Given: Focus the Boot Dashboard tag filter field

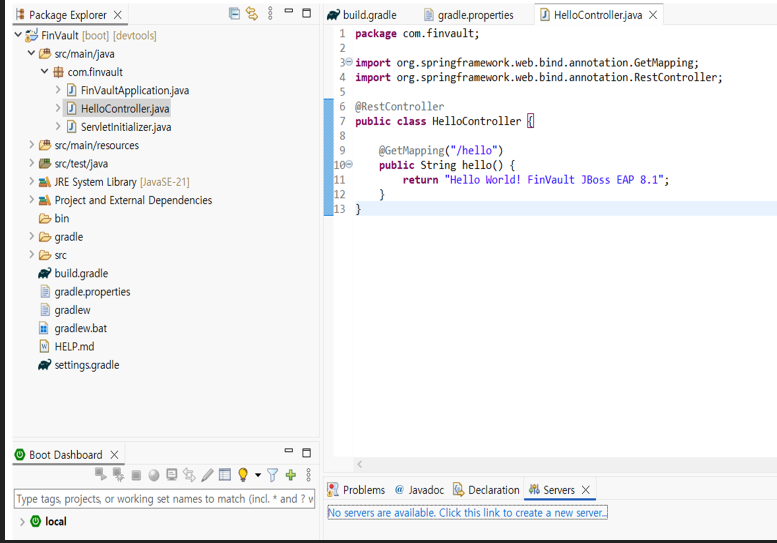Looking at the screenshot, I should point(164,498).
